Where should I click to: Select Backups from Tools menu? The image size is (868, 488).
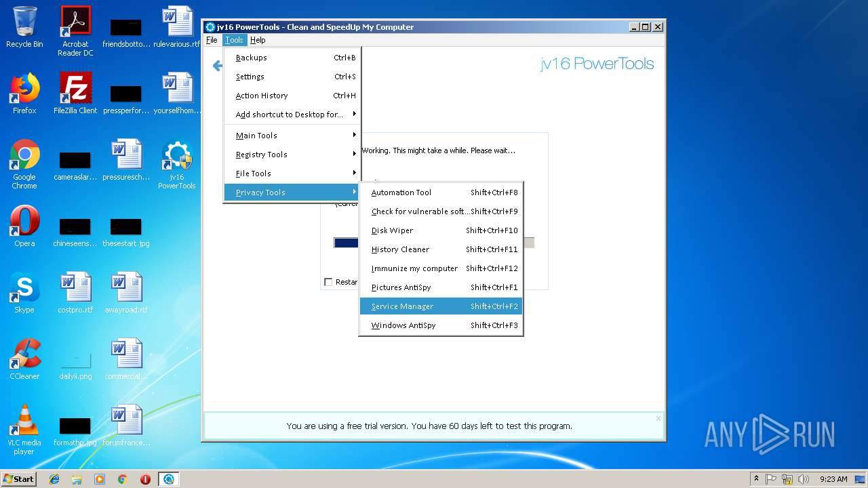293,58
